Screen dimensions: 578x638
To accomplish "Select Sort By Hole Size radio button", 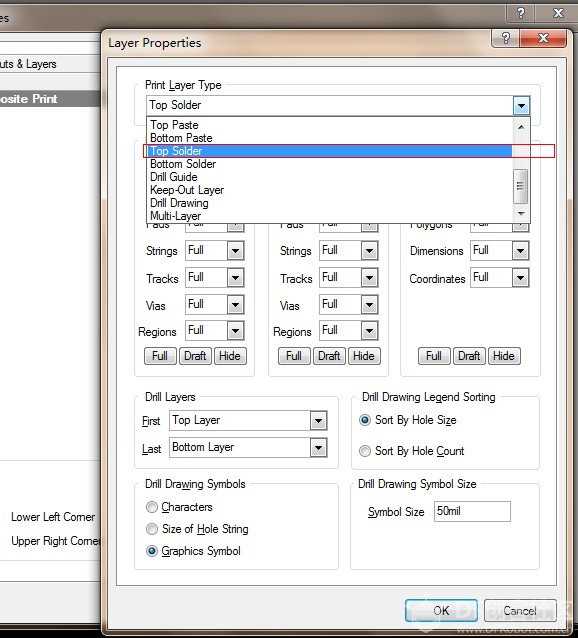I will click(365, 420).
